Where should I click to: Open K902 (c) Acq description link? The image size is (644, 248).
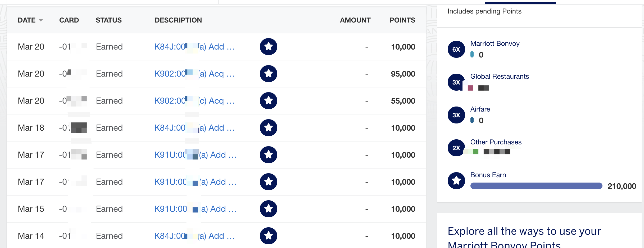(194, 101)
